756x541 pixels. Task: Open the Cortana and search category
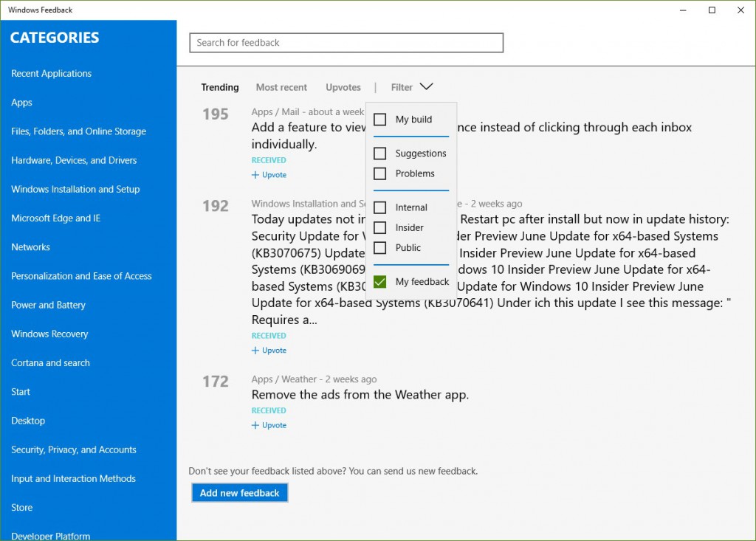[51, 362]
